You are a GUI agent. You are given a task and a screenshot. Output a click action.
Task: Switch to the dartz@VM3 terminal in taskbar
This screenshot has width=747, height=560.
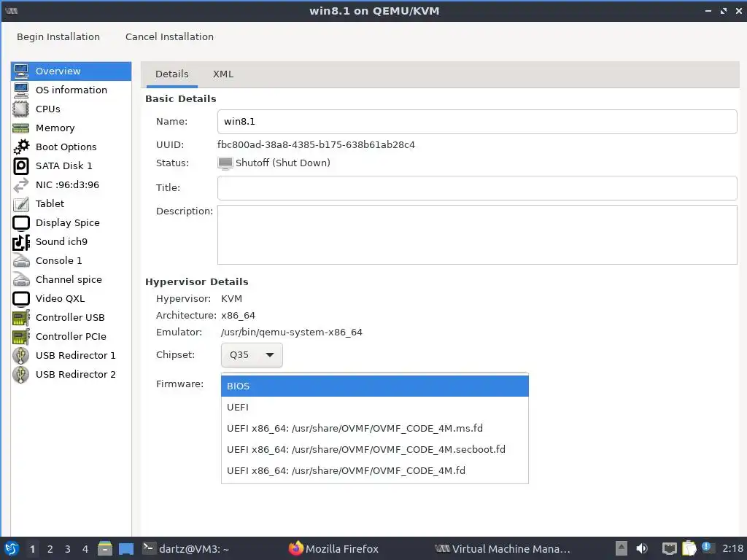tap(186, 548)
